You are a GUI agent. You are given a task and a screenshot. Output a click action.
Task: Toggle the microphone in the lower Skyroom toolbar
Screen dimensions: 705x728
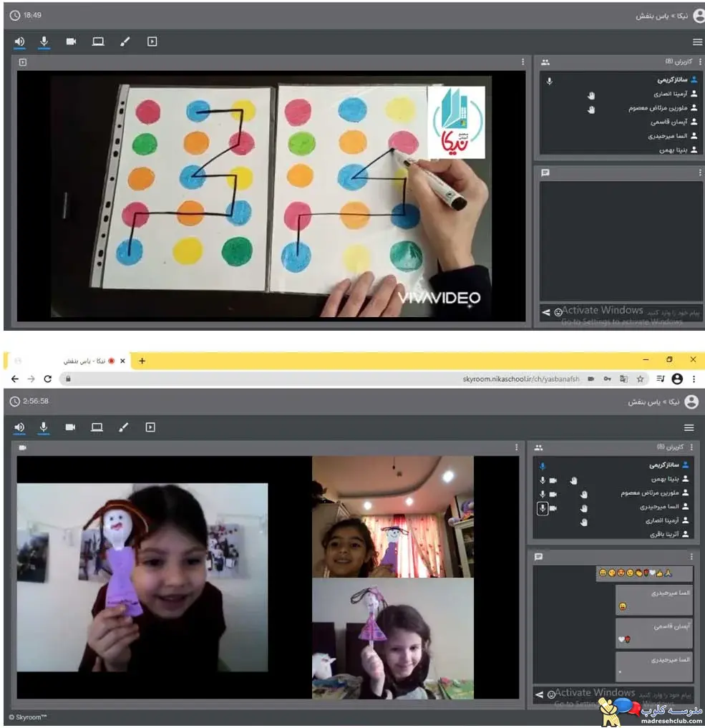pyautogui.click(x=43, y=427)
